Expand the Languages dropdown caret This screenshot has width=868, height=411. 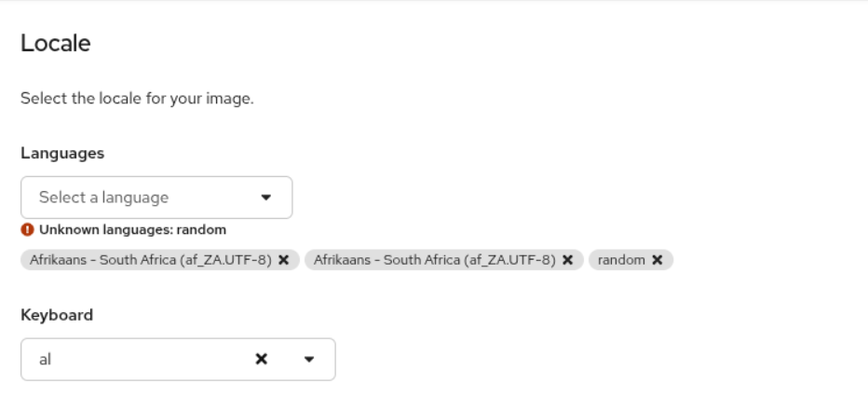[266, 198]
